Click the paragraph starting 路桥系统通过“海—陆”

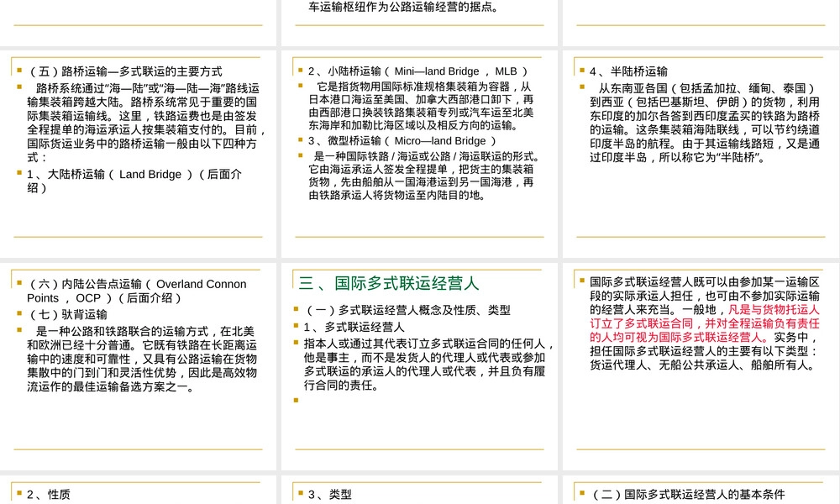[145, 123]
